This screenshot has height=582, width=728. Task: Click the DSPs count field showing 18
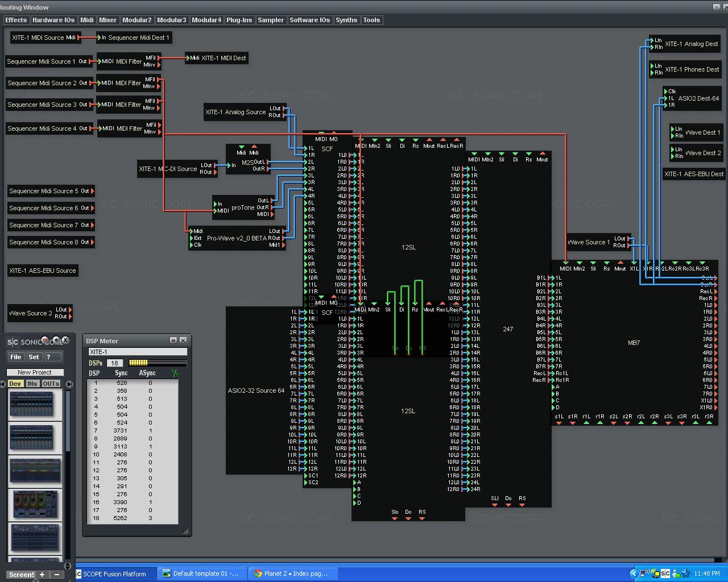pos(115,363)
